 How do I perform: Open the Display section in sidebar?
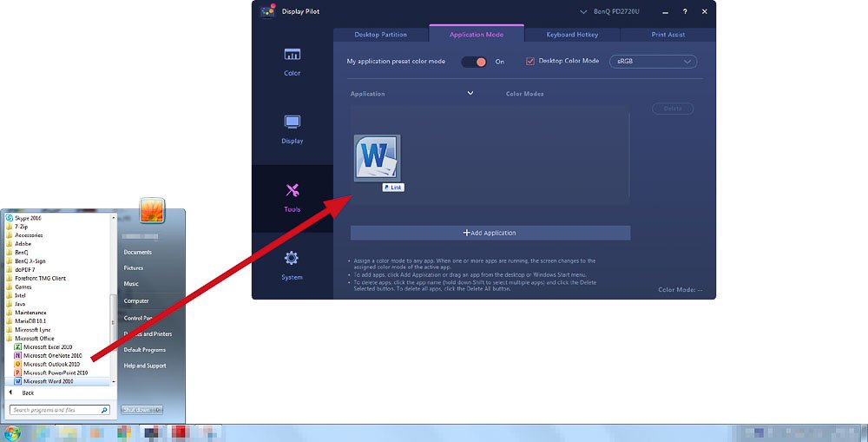point(292,129)
